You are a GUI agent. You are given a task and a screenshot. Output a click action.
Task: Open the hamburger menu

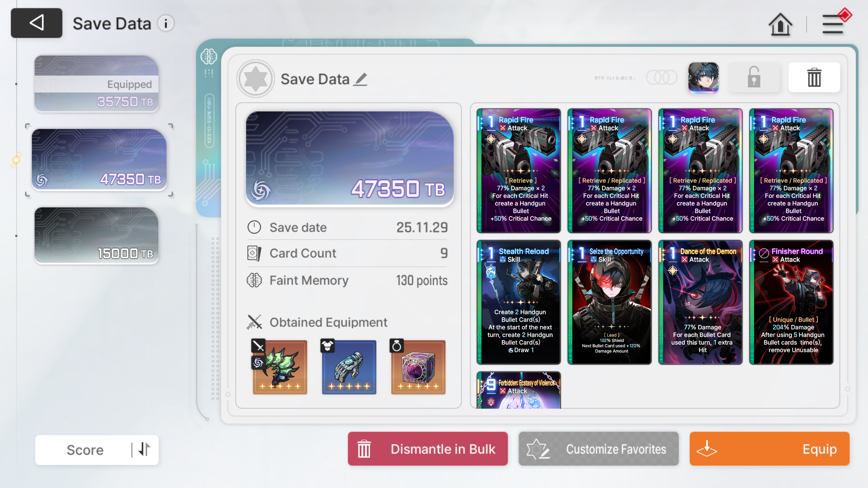tap(833, 24)
